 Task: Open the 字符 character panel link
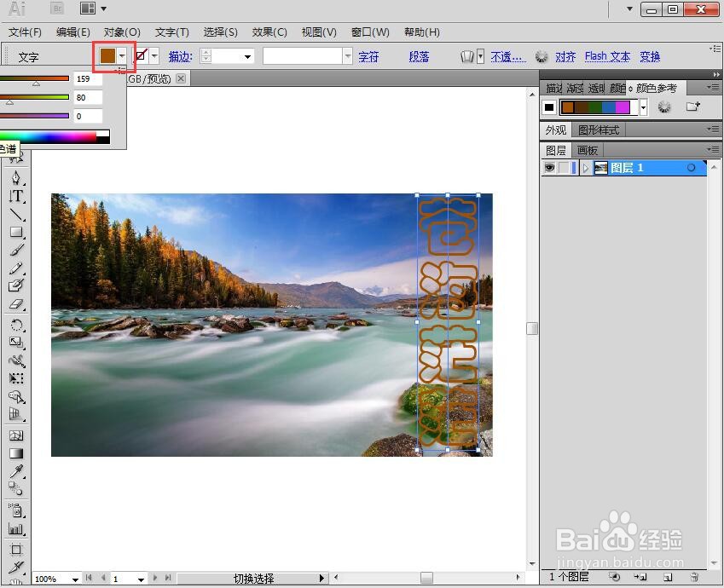368,57
